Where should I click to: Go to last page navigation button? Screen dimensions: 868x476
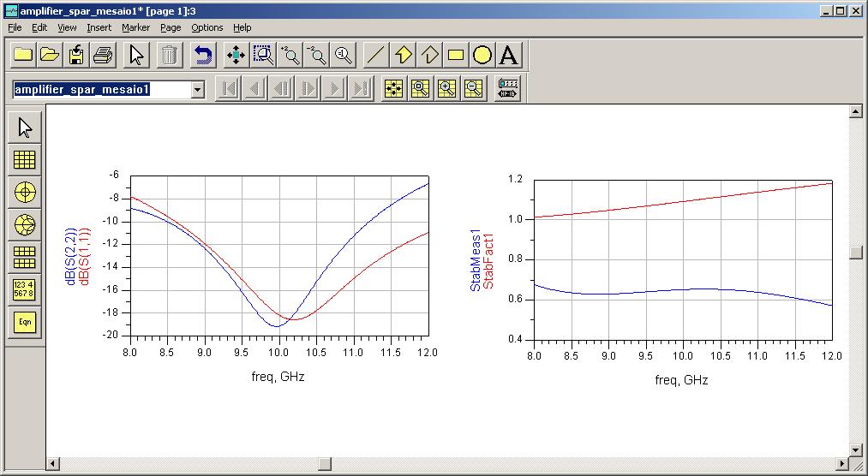pyautogui.click(x=362, y=88)
